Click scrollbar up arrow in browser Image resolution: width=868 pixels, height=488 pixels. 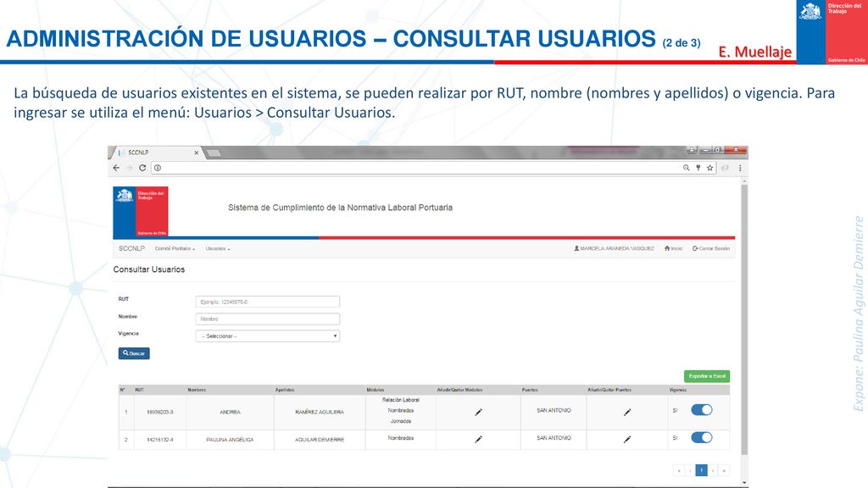pos(744,181)
